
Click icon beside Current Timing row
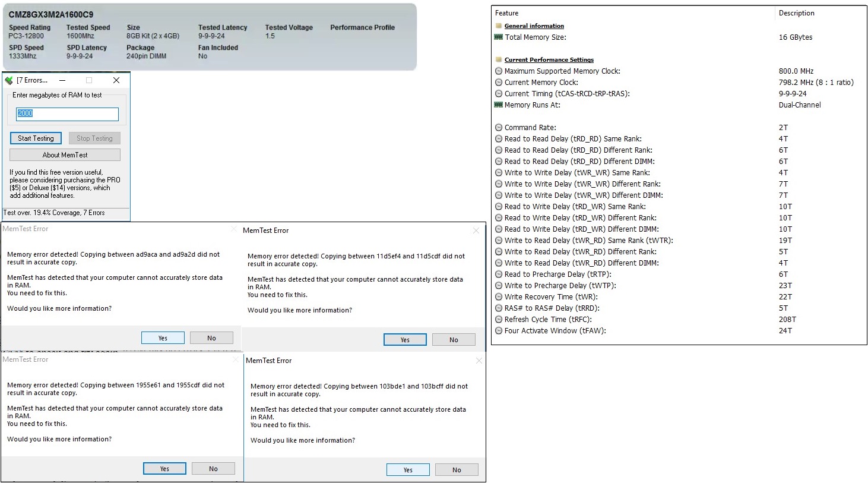[499, 93]
